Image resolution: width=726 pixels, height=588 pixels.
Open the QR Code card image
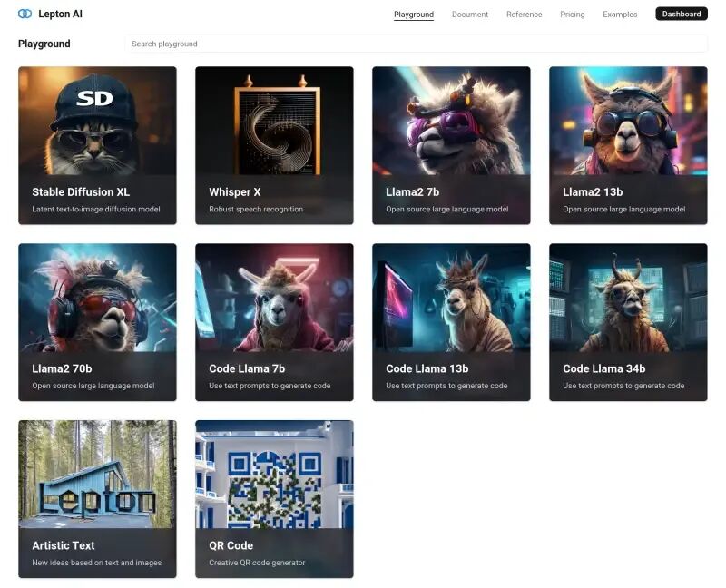[x=274, y=474]
